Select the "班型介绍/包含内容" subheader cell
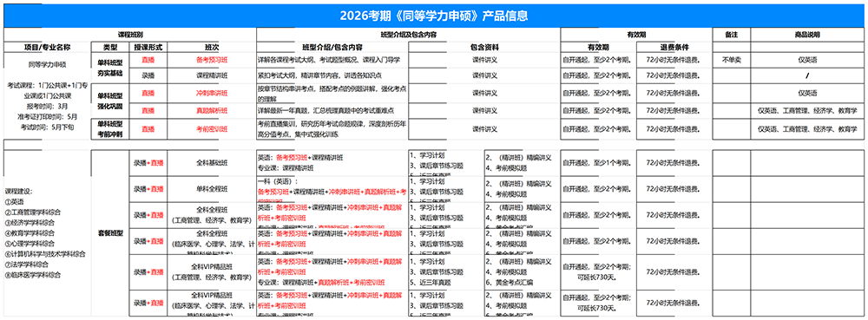The image size is (868, 320). click(332, 47)
